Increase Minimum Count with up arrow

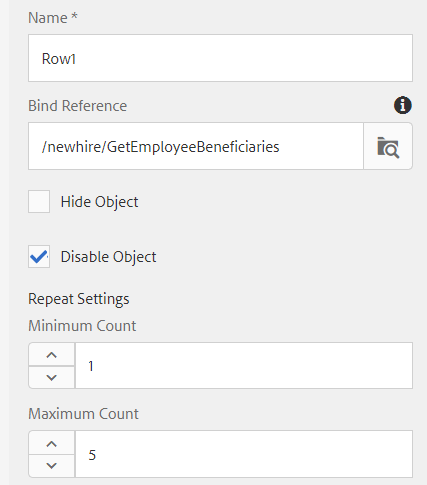tap(52, 355)
